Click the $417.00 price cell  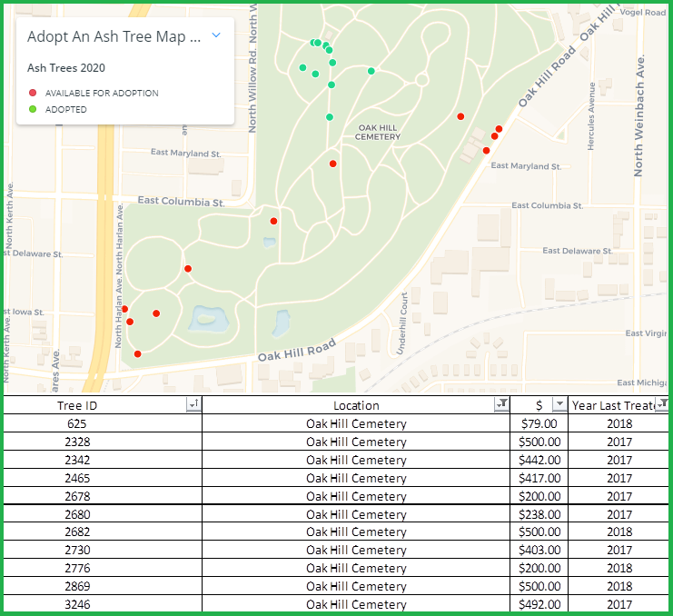tap(539, 478)
